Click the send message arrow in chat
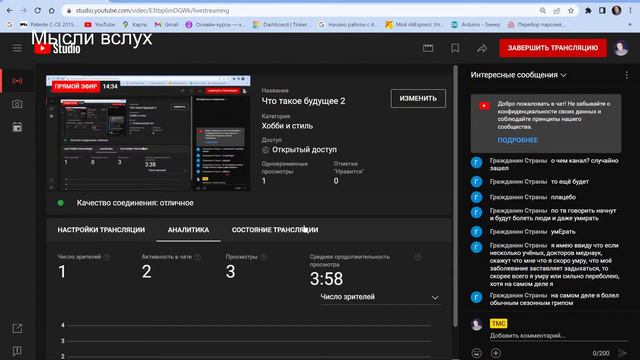This screenshot has width=640, height=360. click(622, 353)
